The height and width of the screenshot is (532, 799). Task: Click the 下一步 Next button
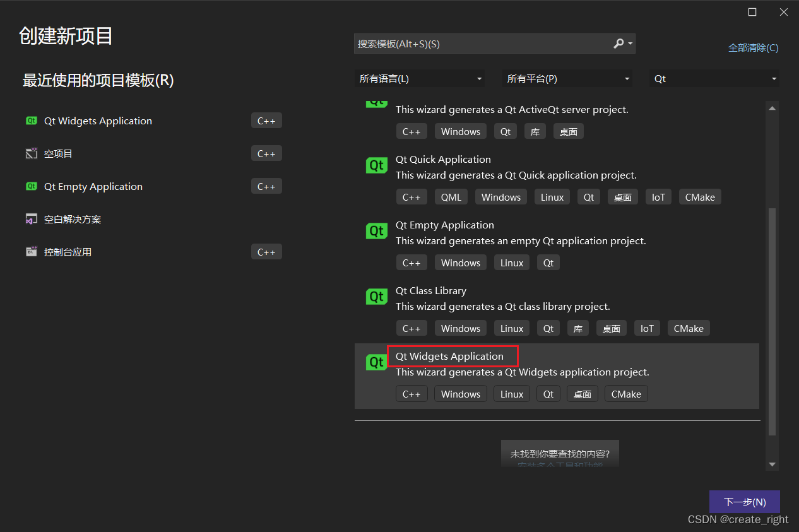point(745,502)
